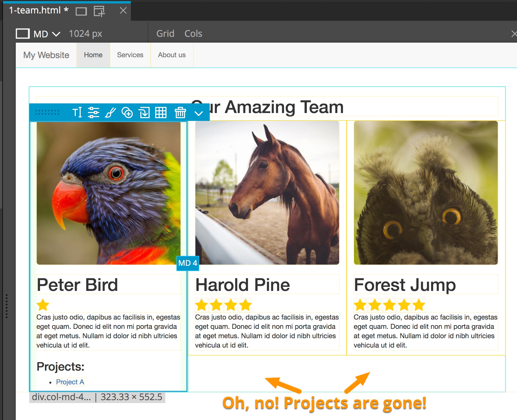Select paragraph text under Forest Jump

tap(426, 331)
